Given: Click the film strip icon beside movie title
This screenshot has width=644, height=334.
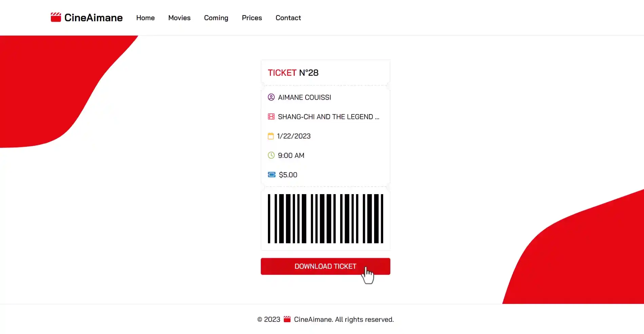Looking at the screenshot, I should pos(271,117).
